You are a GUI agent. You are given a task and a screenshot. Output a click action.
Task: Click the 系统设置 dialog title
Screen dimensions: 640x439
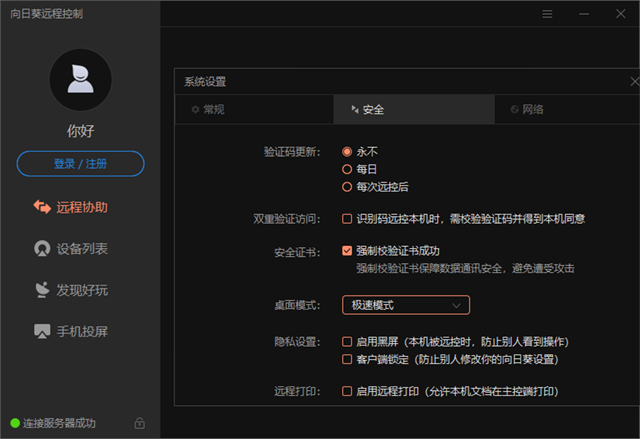coord(205,82)
